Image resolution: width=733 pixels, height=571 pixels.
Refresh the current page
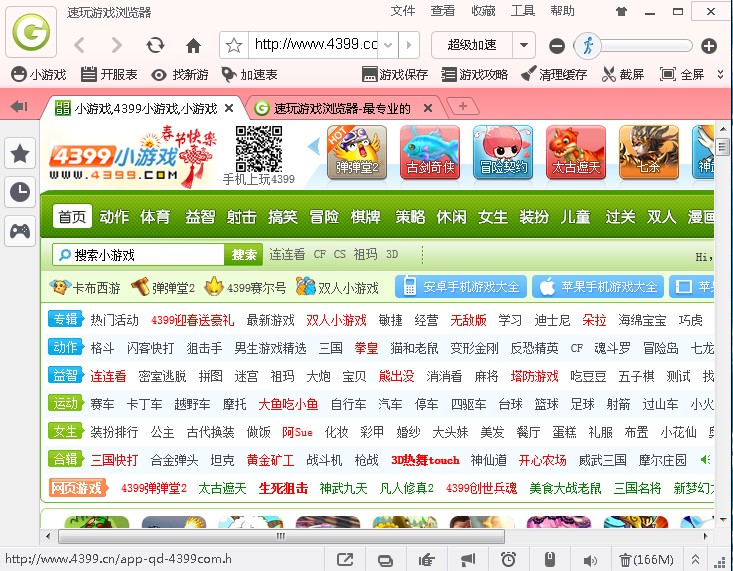(155, 45)
